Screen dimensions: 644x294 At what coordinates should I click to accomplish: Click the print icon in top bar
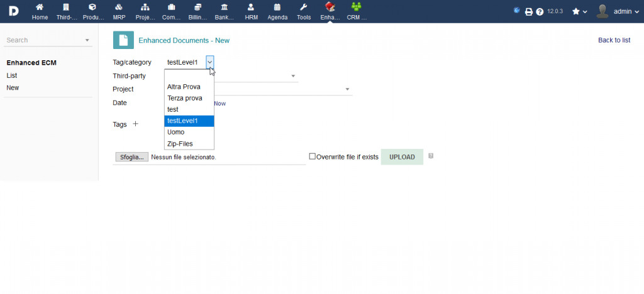[x=529, y=12]
